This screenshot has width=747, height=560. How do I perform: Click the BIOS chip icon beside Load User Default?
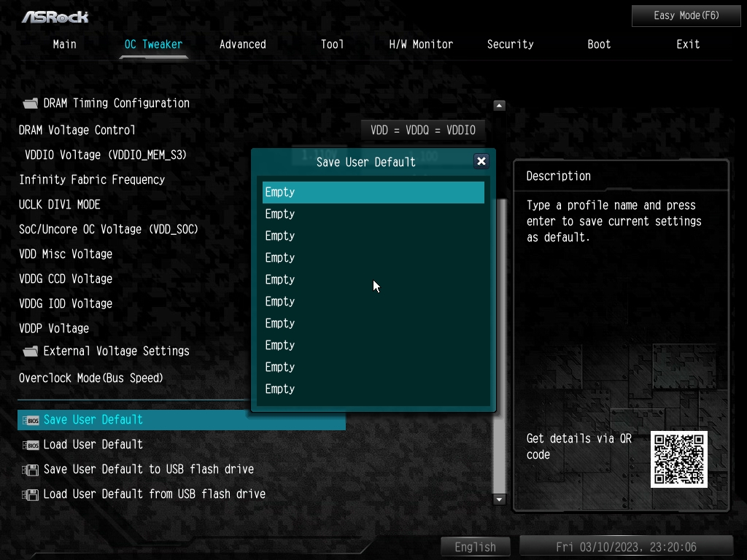point(31,445)
